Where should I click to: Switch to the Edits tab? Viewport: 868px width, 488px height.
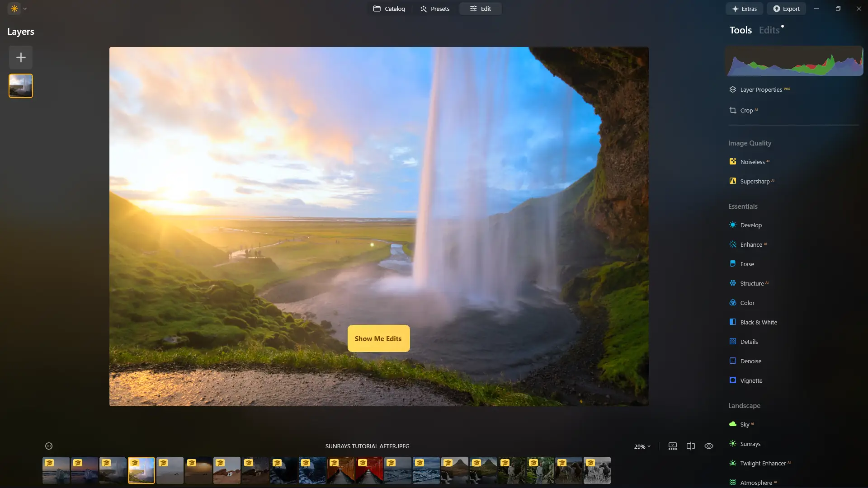(x=769, y=30)
